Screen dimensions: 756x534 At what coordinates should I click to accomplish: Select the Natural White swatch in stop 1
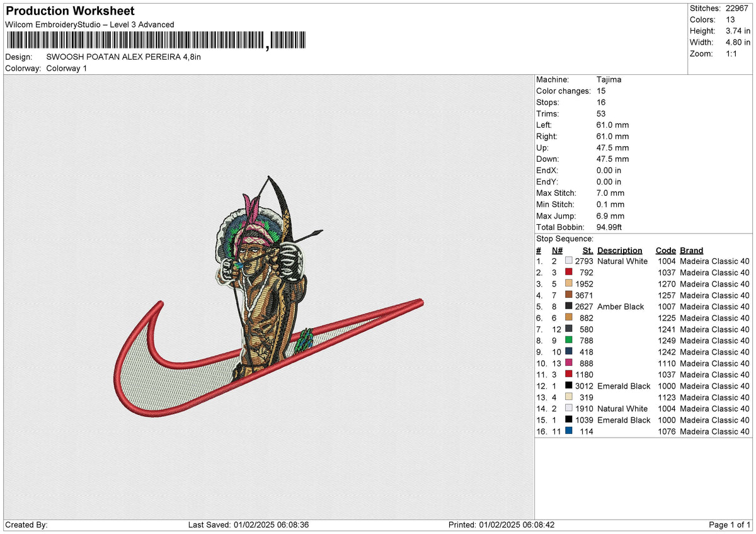coord(569,261)
